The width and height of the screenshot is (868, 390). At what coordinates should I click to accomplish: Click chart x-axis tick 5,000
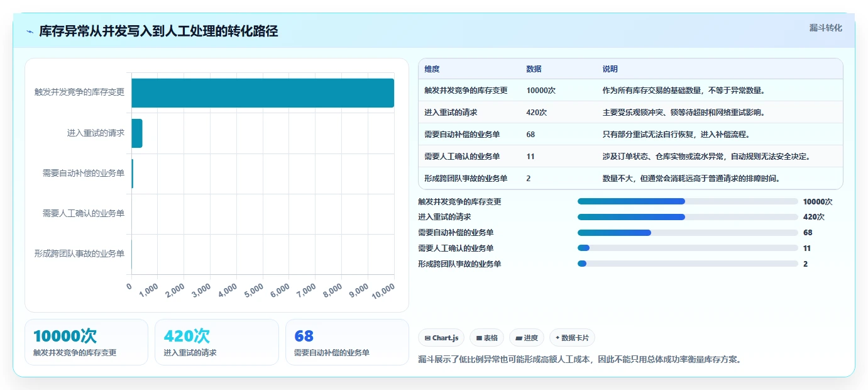[x=254, y=291]
